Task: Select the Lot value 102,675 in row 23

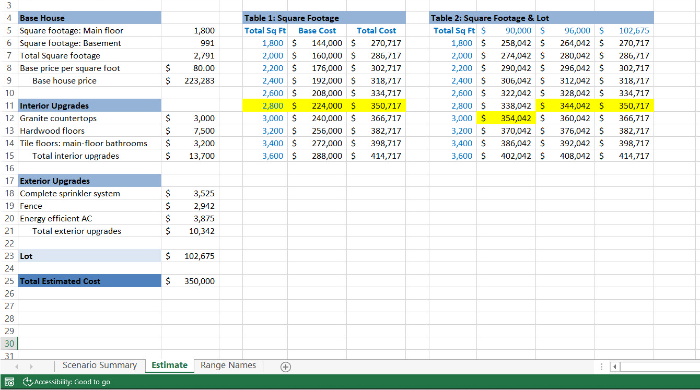Action: (191, 256)
